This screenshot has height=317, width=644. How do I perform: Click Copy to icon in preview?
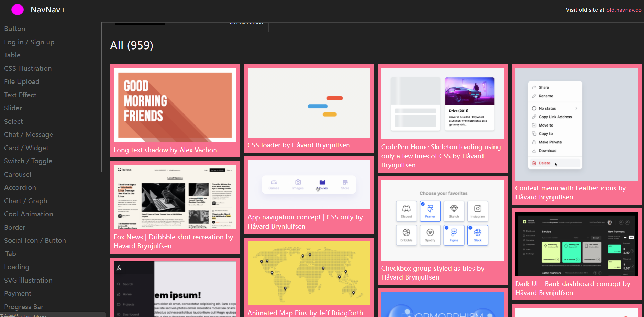point(534,134)
